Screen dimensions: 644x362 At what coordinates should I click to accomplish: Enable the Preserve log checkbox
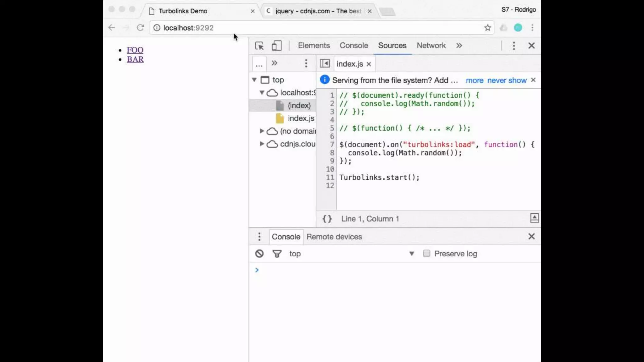tap(426, 253)
